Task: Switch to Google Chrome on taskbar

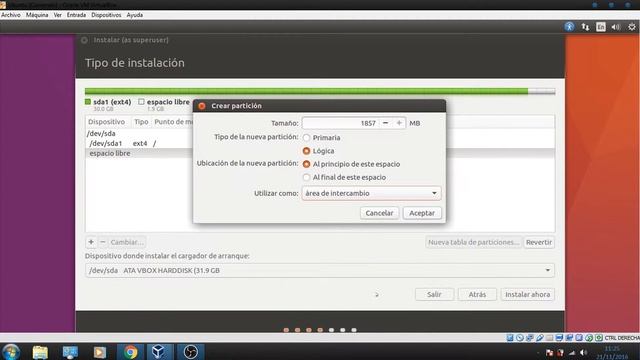Action: click(130, 352)
